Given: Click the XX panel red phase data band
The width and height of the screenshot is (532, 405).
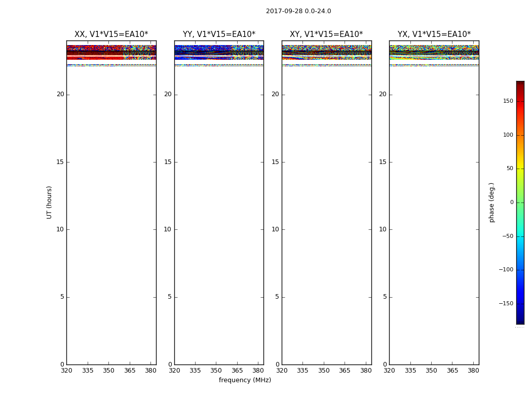Looking at the screenshot, I should (111, 53).
